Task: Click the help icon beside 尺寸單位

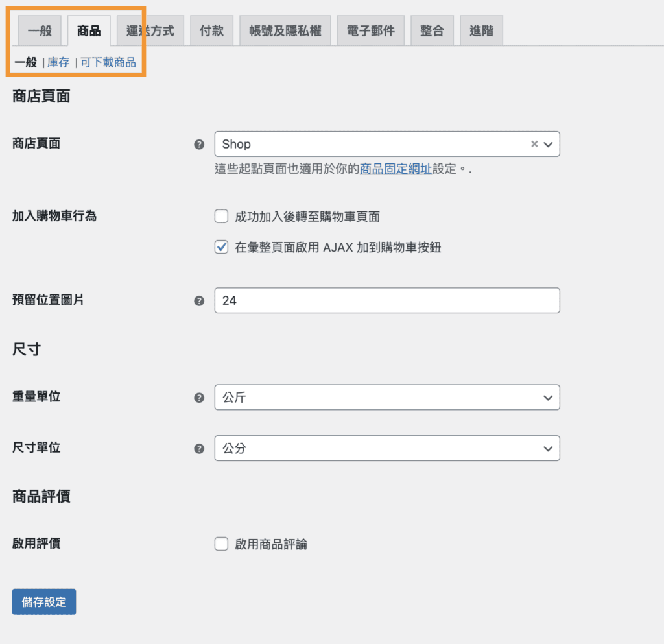Action: pos(199,448)
